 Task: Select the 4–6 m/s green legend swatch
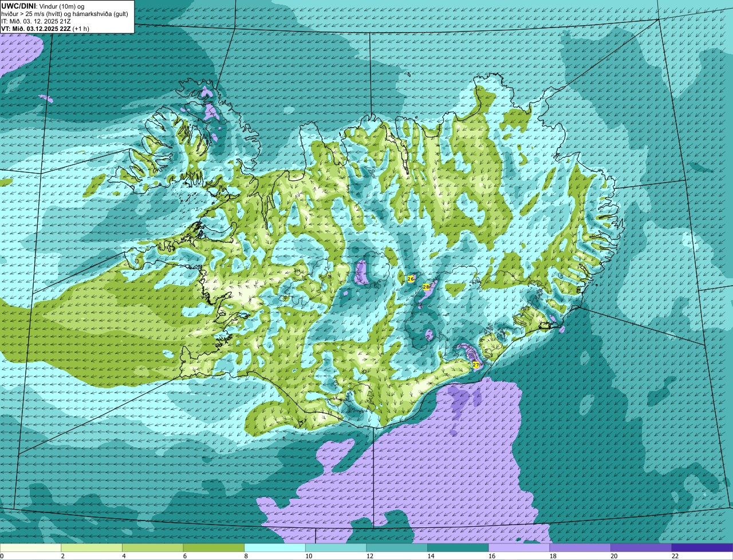153,548
